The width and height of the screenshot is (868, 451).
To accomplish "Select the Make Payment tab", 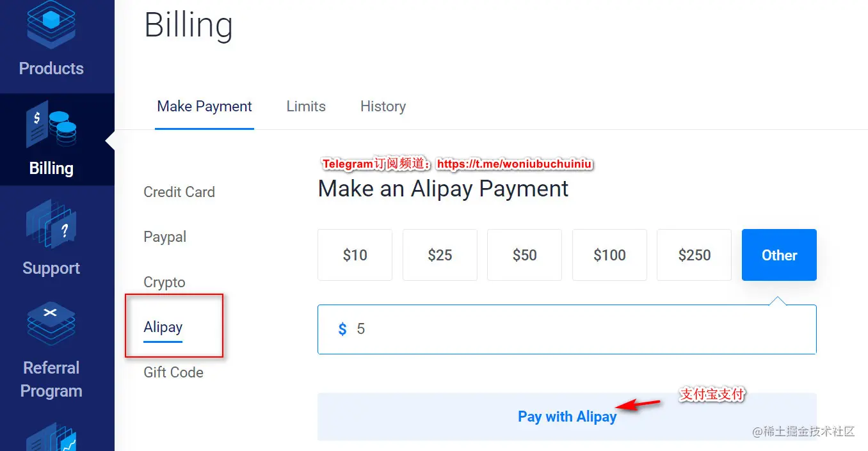I will (x=204, y=106).
